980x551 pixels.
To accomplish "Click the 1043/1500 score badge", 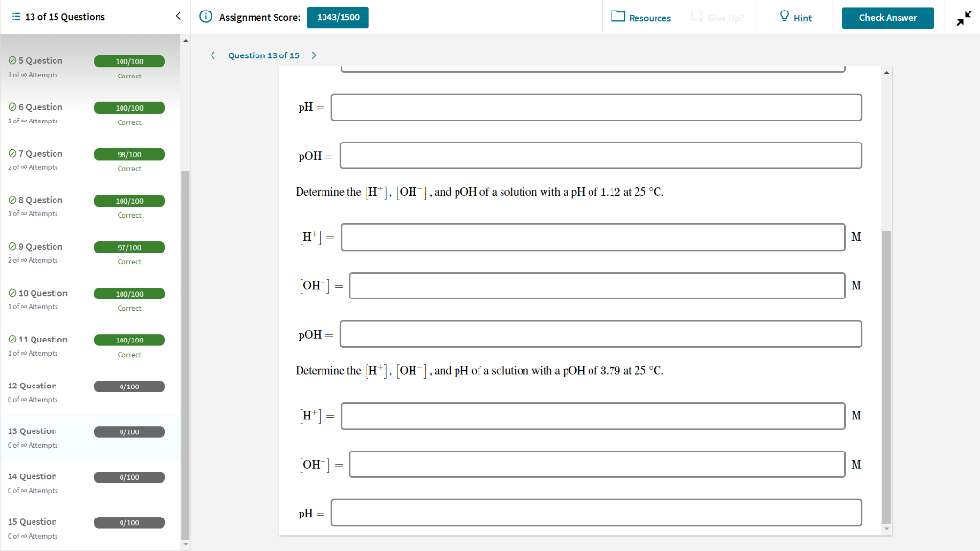I will 338,16.
